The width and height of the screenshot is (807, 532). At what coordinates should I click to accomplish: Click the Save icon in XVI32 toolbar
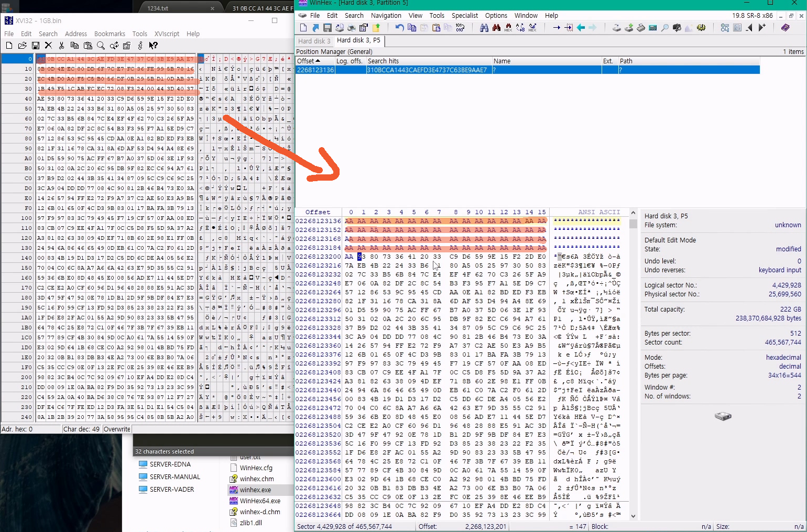[36, 46]
